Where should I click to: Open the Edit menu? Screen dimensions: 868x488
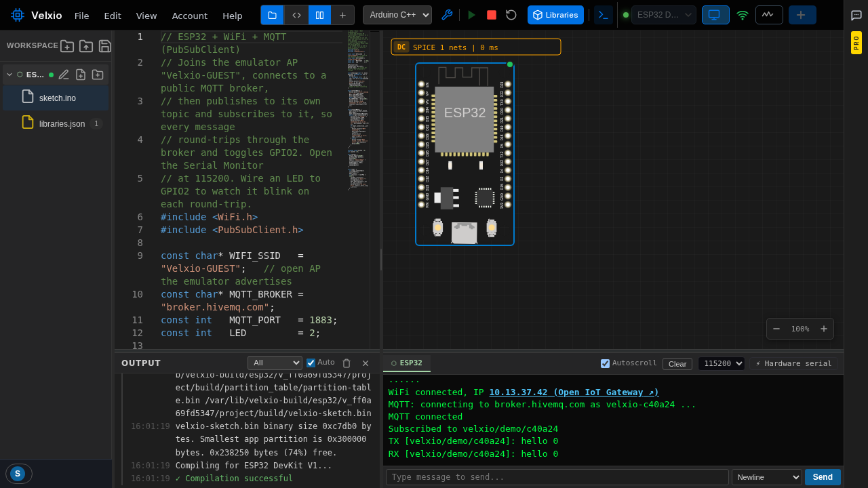[x=113, y=16]
